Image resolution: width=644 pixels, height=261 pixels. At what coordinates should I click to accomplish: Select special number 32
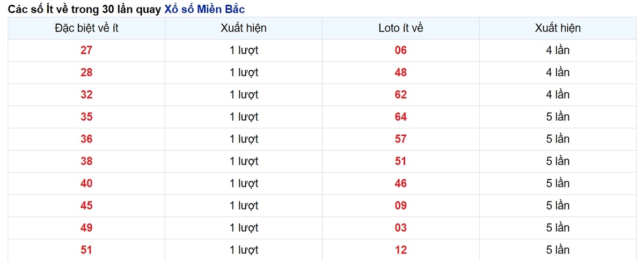pos(86,95)
